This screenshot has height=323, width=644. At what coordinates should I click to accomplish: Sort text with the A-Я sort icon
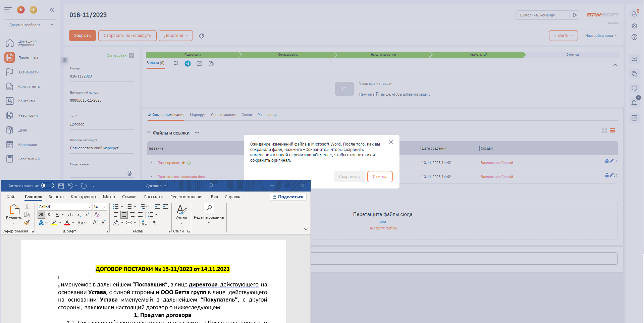coord(145,223)
